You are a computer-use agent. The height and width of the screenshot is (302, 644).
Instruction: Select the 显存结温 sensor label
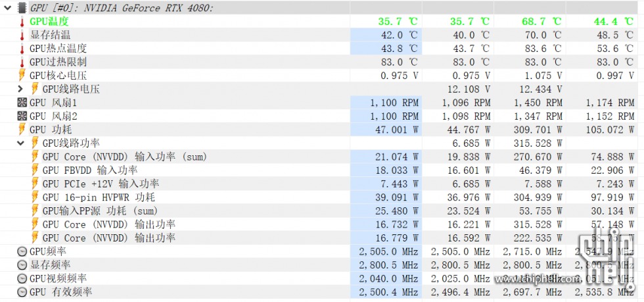[x=50, y=35]
